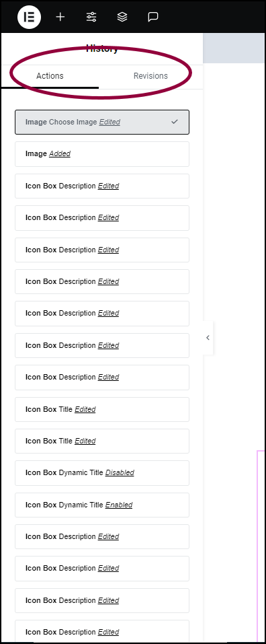Collapse the panel with the arrow handle
This screenshot has height=644, width=266.
point(208,338)
